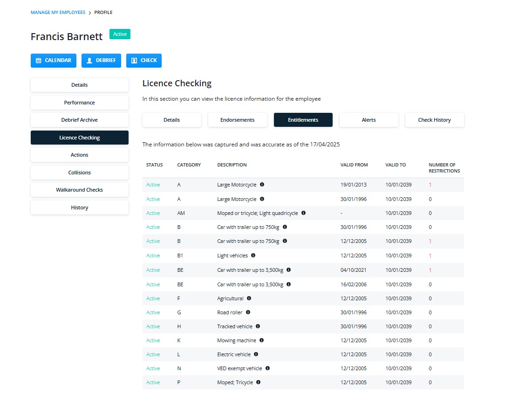Click info icon next to Electric vehicle

click(x=256, y=354)
